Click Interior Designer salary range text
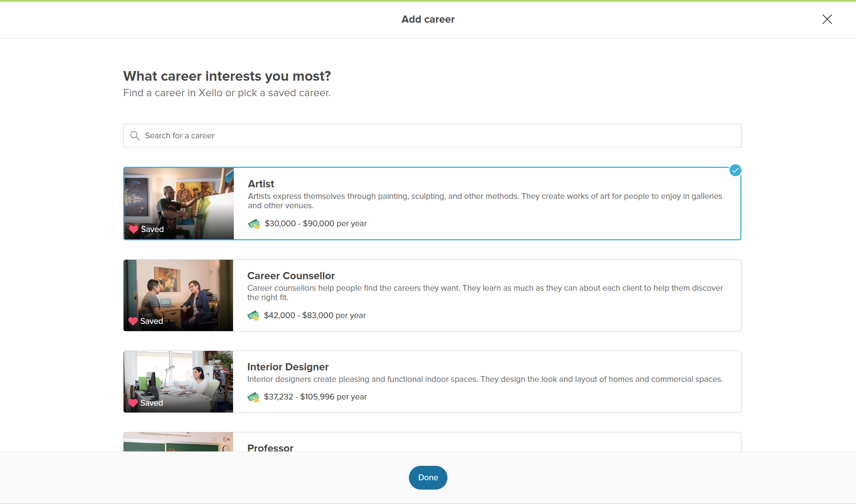 315,397
